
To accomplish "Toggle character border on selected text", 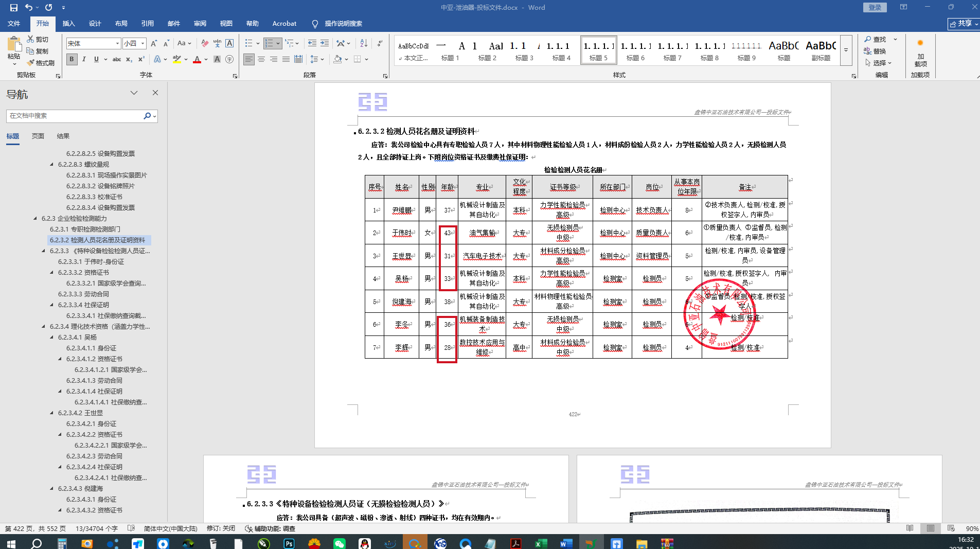I will 229,44.
